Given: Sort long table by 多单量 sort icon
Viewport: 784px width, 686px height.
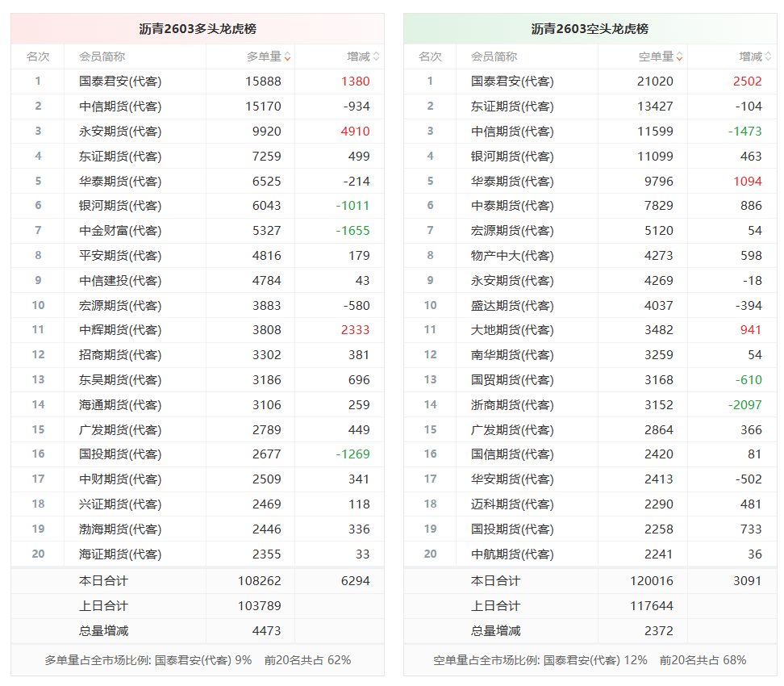Looking at the screenshot, I should coord(287,57).
